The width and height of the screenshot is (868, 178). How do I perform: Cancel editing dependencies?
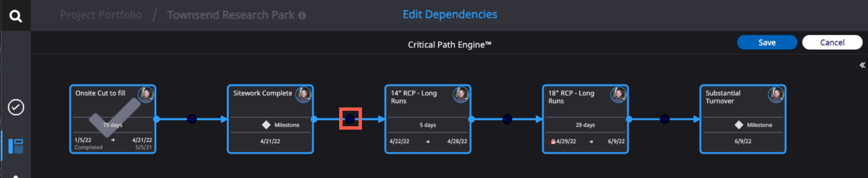coord(832,43)
